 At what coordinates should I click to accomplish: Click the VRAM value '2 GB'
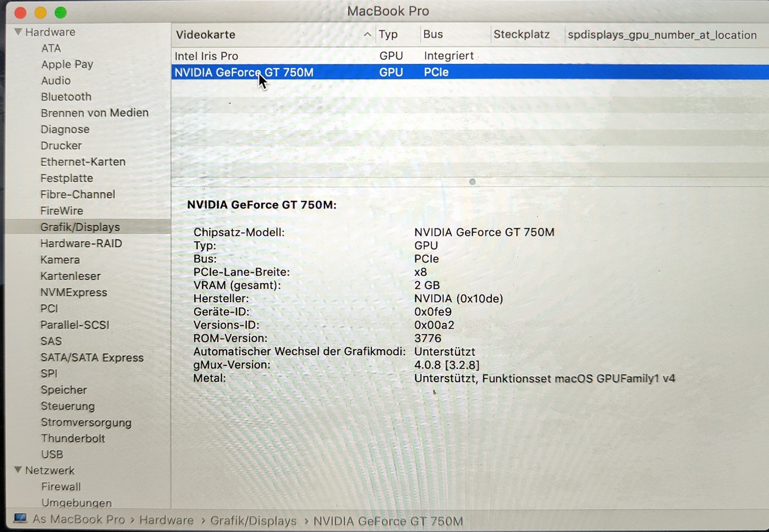click(427, 285)
